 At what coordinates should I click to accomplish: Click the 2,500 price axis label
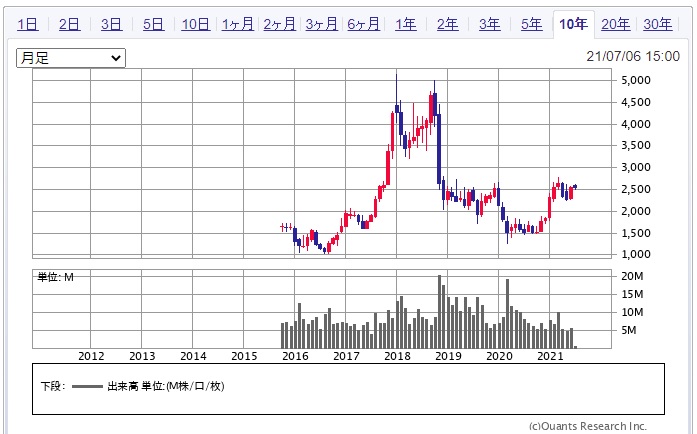coord(636,189)
